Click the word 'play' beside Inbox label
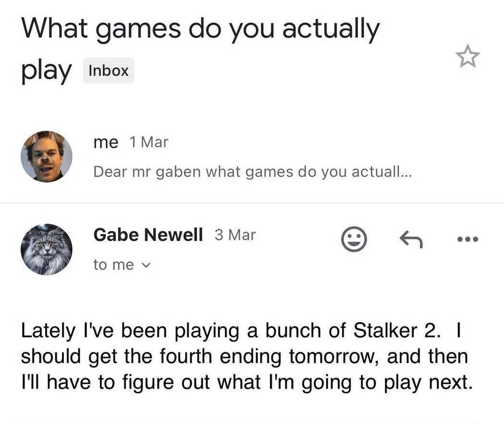Screen dimensions: 504x424 coord(47,72)
